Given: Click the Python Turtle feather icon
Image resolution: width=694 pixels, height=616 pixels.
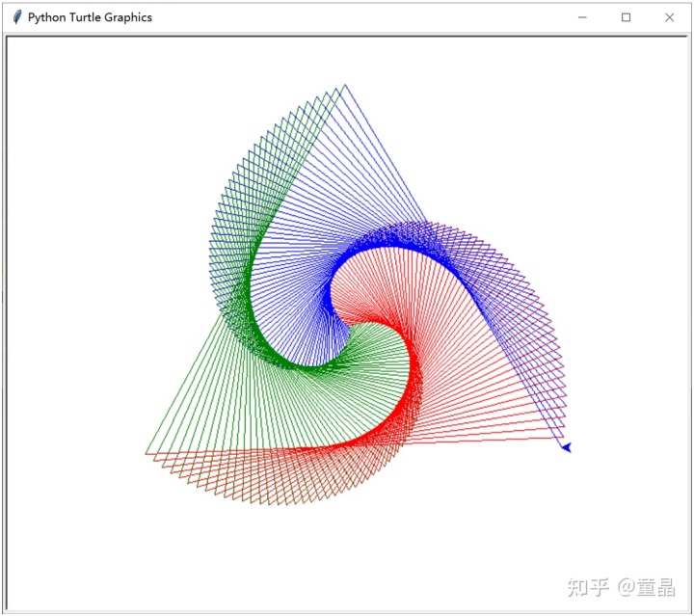Looking at the screenshot, I should point(17,17).
